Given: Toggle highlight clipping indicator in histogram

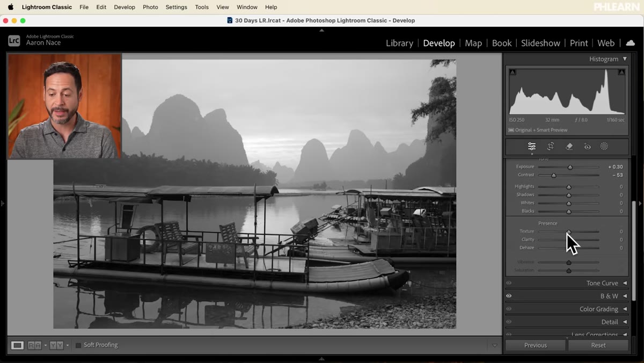Looking at the screenshot, I should coord(621,72).
